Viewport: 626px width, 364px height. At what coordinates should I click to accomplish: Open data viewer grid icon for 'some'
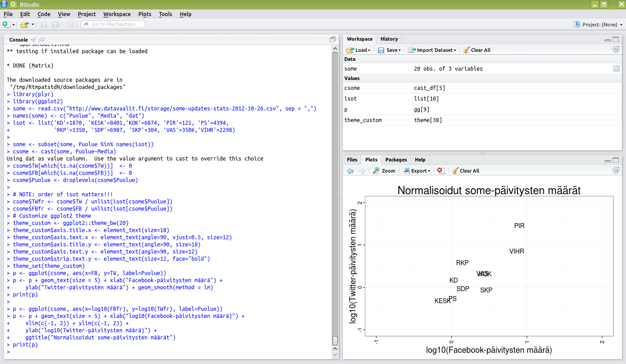coord(616,68)
